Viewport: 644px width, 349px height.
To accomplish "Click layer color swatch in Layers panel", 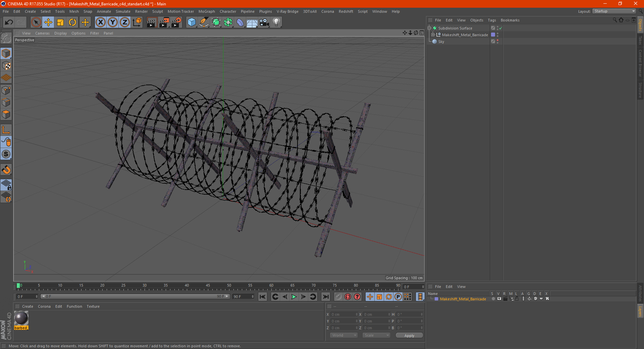I will 436,299.
